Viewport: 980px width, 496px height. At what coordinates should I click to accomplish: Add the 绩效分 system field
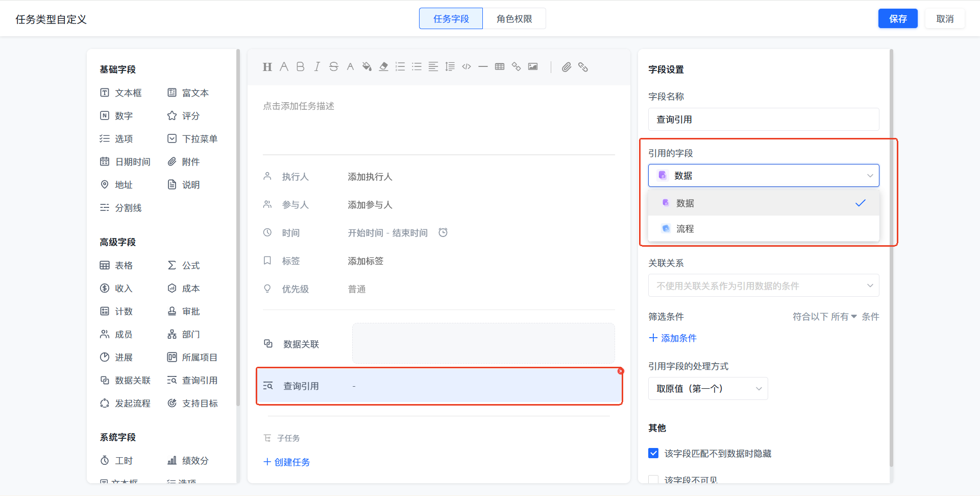[x=188, y=461]
